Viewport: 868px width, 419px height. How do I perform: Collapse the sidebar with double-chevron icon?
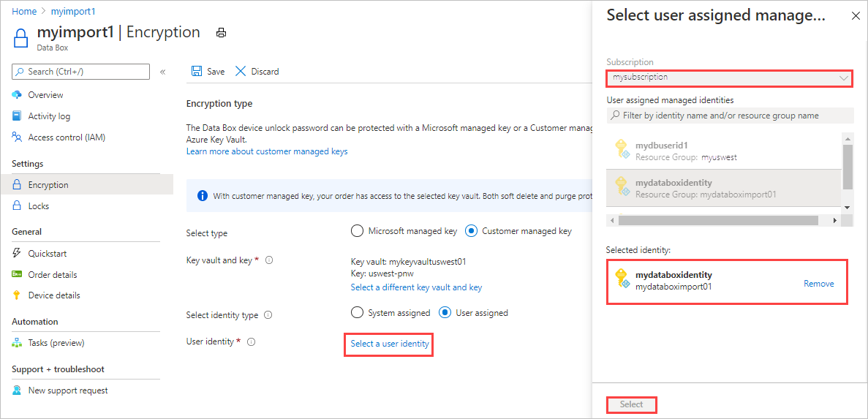point(162,72)
